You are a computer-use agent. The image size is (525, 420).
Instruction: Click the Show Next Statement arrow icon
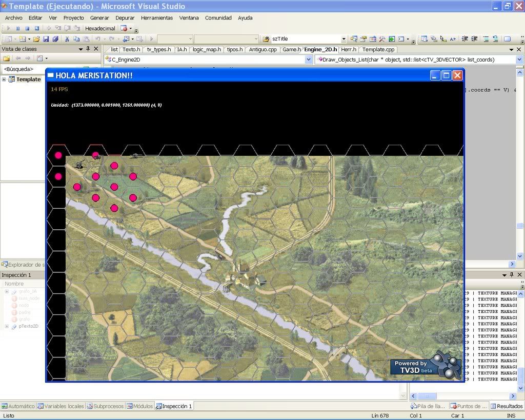tap(49, 29)
